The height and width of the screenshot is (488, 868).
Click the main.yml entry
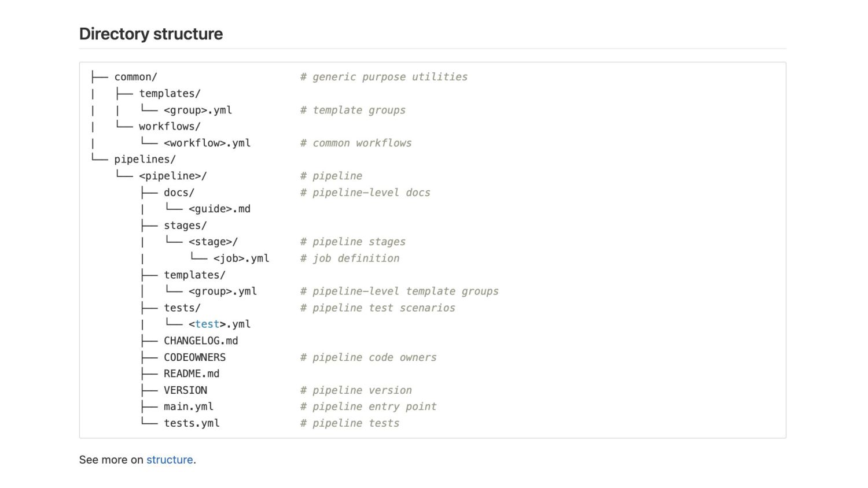pyautogui.click(x=188, y=406)
